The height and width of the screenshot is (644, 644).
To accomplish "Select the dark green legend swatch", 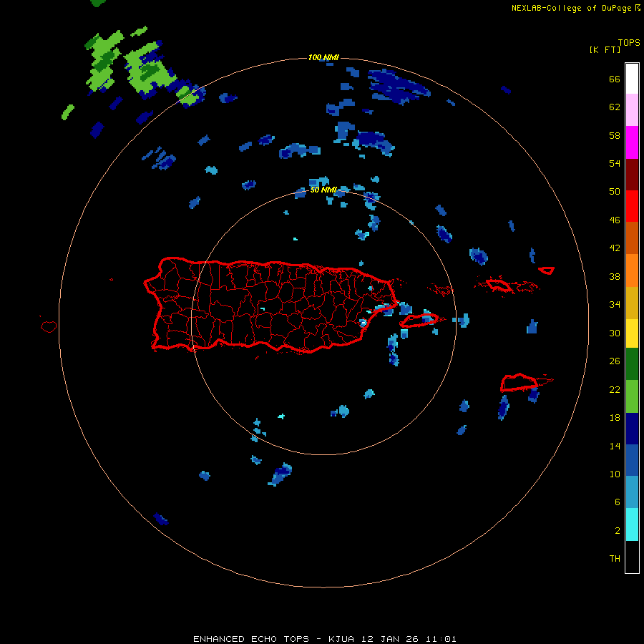I will click(632, 364).
